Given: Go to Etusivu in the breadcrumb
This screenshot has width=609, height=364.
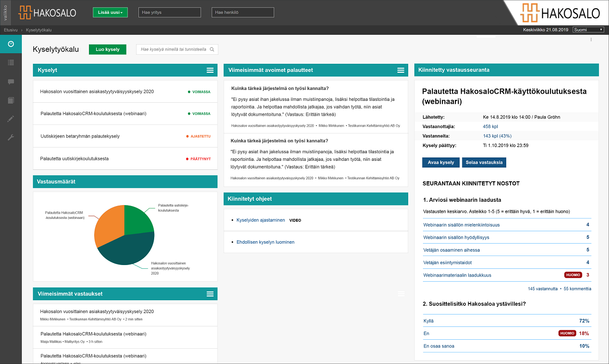Looking at the screenshot, I should click(11, 30).
